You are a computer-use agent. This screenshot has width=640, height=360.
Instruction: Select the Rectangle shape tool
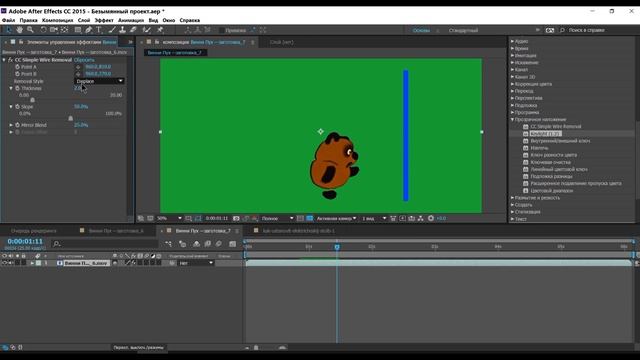coord(78,30)
